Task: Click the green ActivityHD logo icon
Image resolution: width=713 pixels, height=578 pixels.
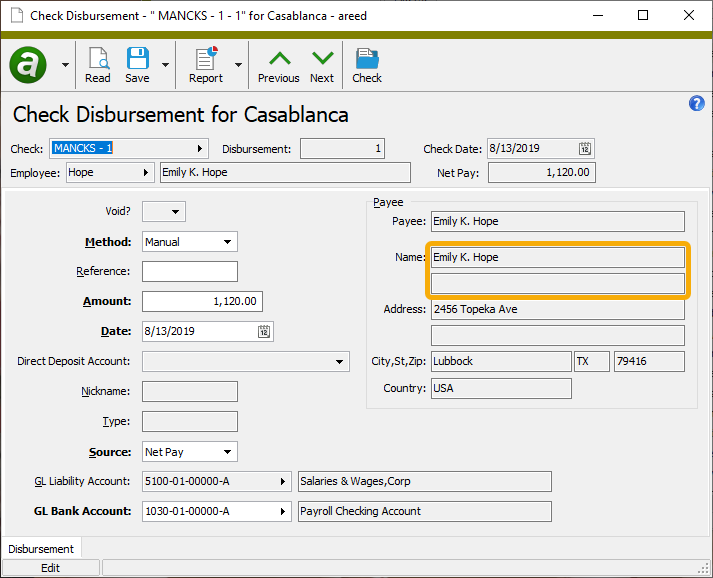Action: point(28,65)
